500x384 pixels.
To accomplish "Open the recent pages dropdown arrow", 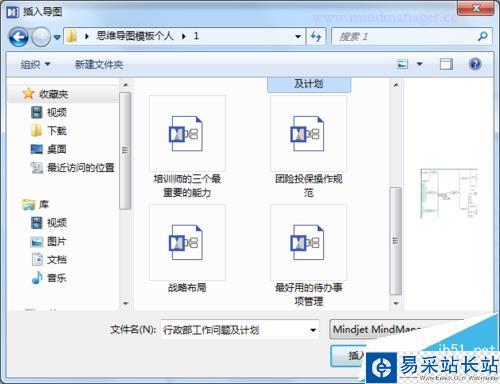I will click(x=57, y=37).
